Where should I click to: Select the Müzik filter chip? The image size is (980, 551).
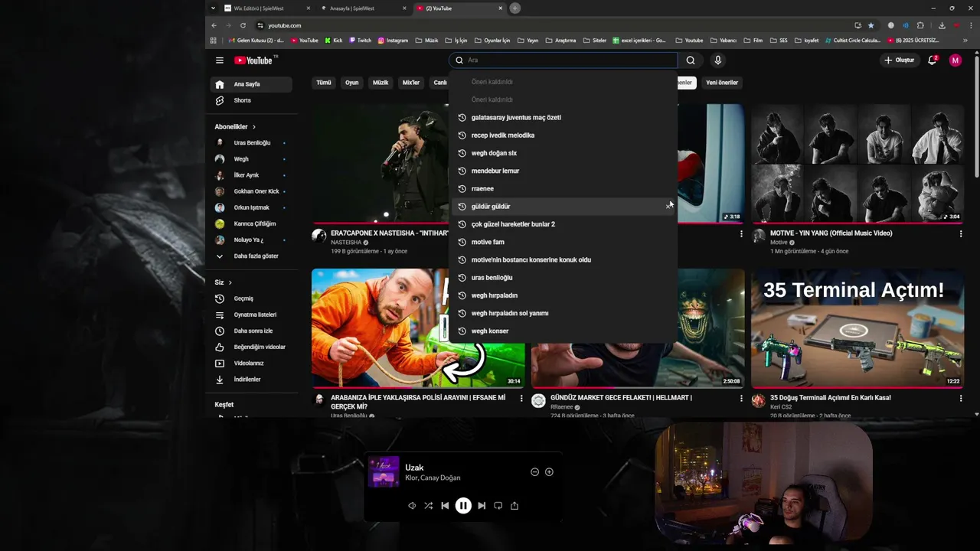(x=381, y=83)
